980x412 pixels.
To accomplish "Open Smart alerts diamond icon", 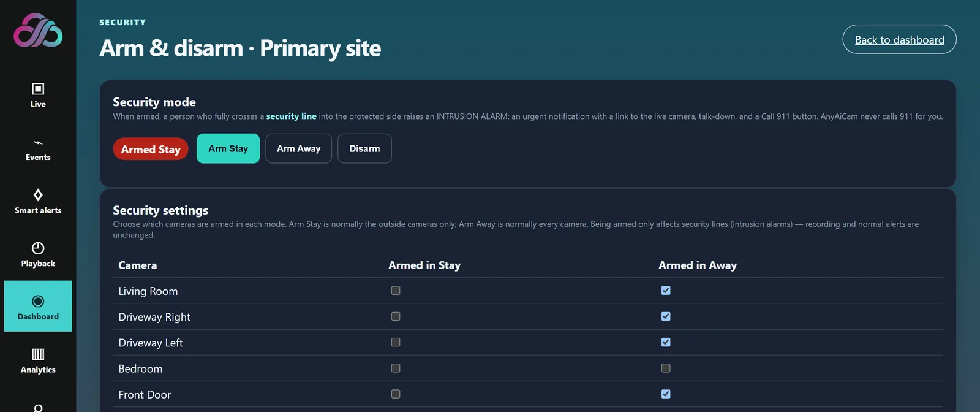I will click(x=38, y=195).
